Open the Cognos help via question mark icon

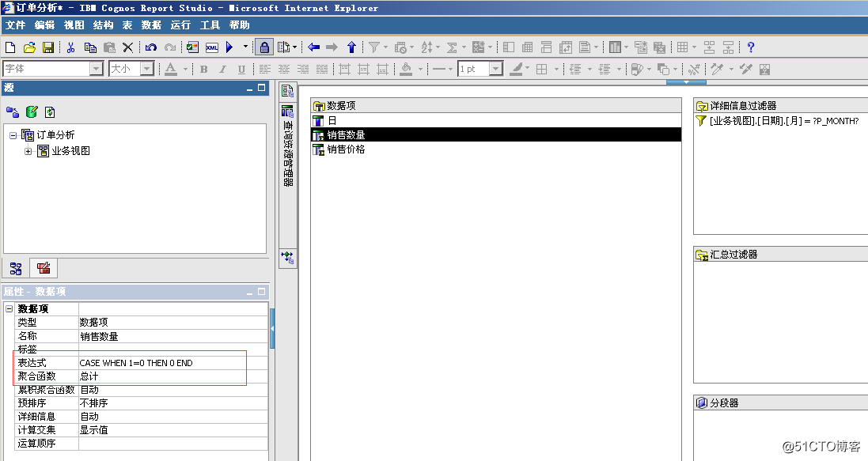751,47
